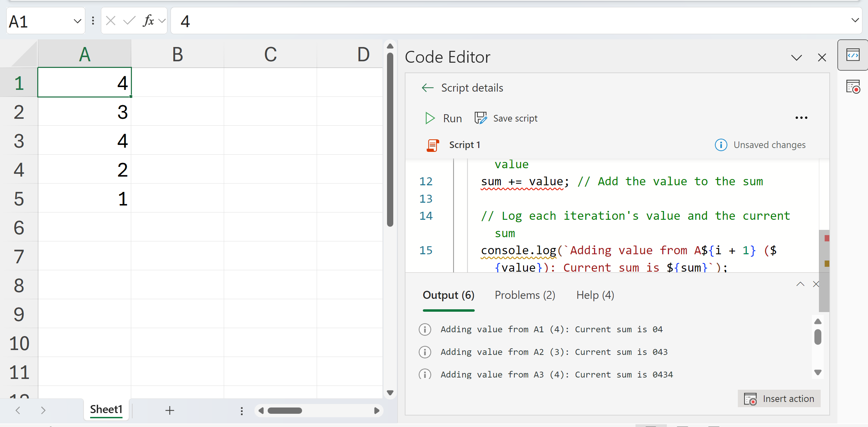The height and width of the screenshot is (427, 868).
Task: Open the more options ellipsis menu
Action: [801, 118]
